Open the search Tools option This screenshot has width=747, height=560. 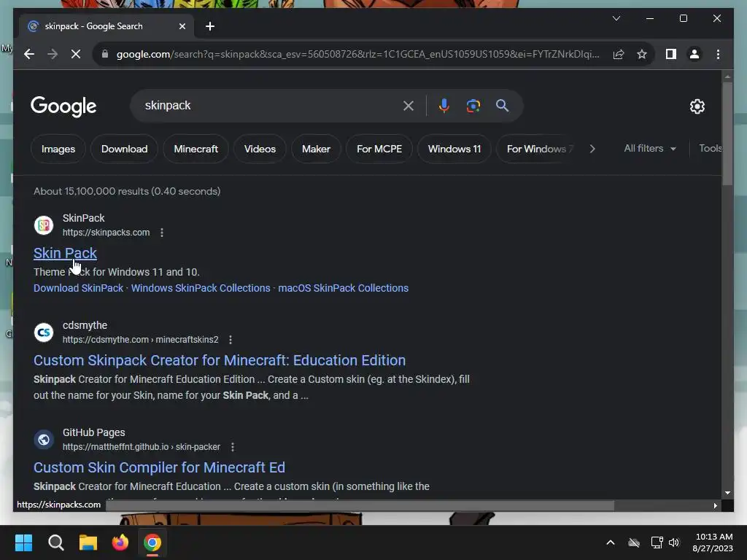711,149
